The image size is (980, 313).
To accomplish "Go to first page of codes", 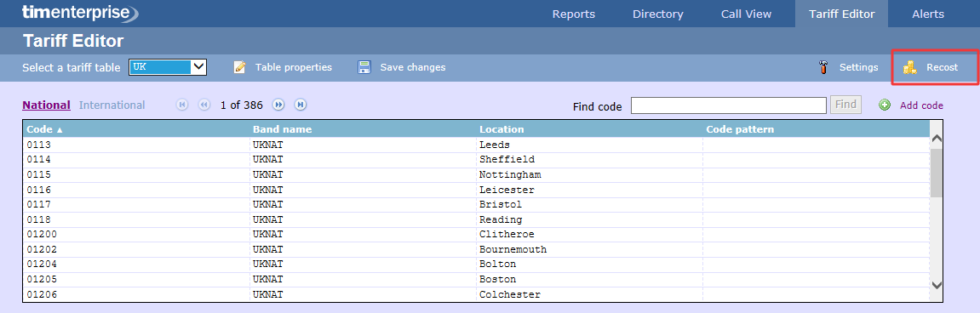I will (x=182, y=105).
